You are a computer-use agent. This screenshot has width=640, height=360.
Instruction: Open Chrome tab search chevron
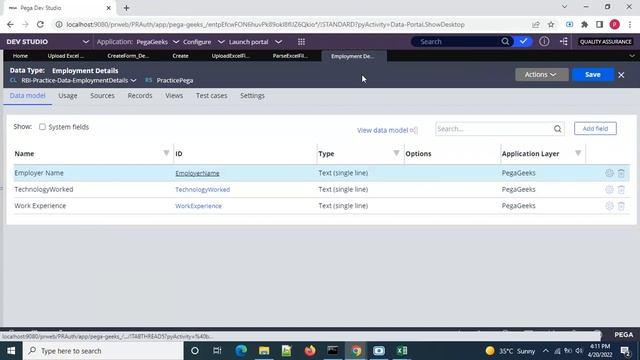tap(564, 7)
